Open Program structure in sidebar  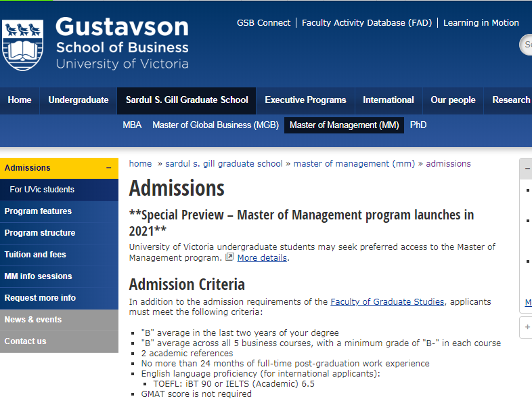coord(59,233)
